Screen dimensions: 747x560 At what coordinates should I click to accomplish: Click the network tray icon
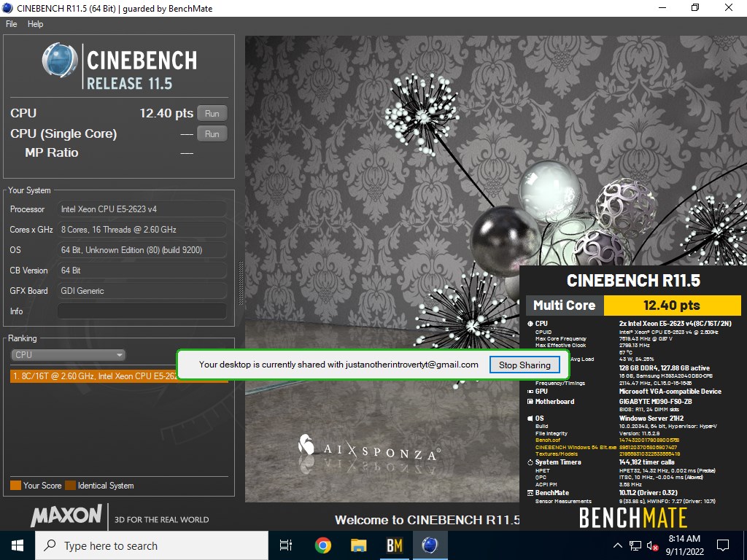(635, 545)
